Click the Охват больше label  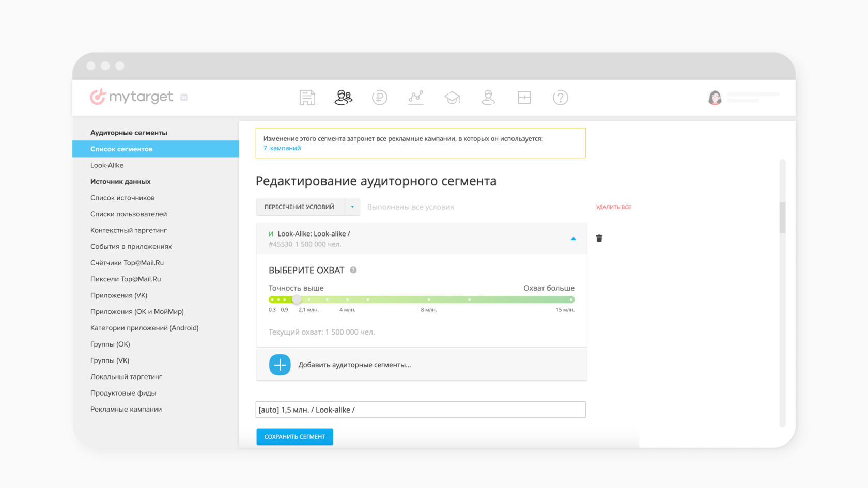pyautogui.click(x=549, y=288)
